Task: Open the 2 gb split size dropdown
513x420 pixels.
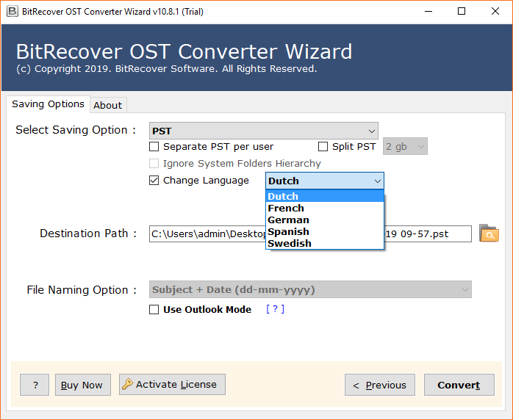Action: 405,146
